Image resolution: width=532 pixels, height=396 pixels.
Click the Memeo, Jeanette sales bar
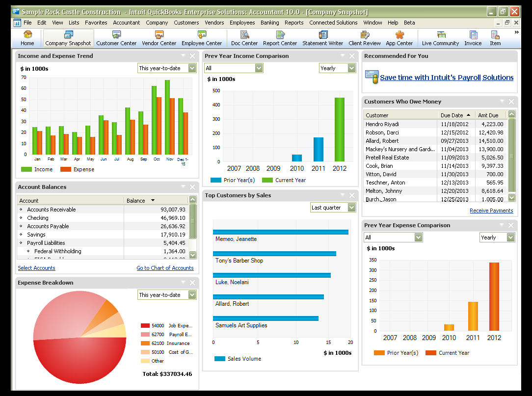tap(281, 232)
